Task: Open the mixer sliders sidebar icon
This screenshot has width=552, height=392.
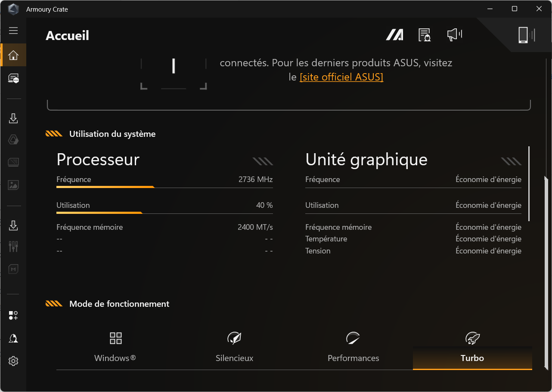Action: pos(13,247)
